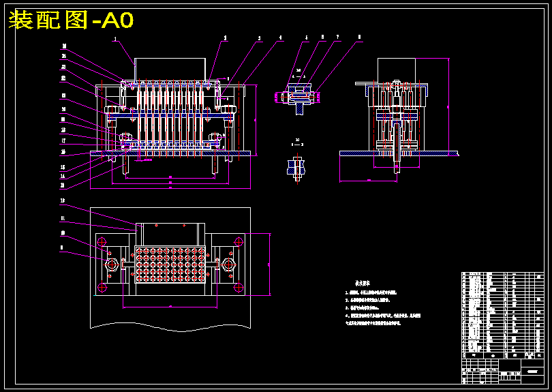Click the upper small detail section view
This screenshot has width=552, height=392.
(x=298, y=98)
